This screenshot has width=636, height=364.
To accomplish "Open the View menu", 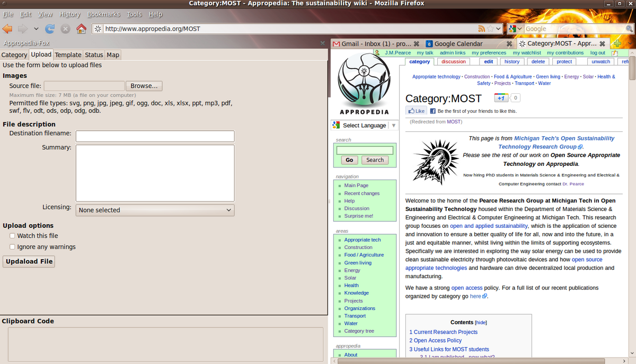I will pos(45,14).
